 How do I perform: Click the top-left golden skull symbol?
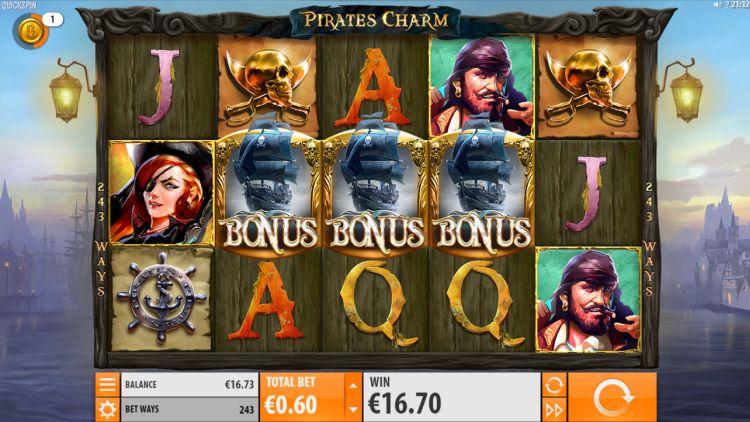[x=268, y=87]
